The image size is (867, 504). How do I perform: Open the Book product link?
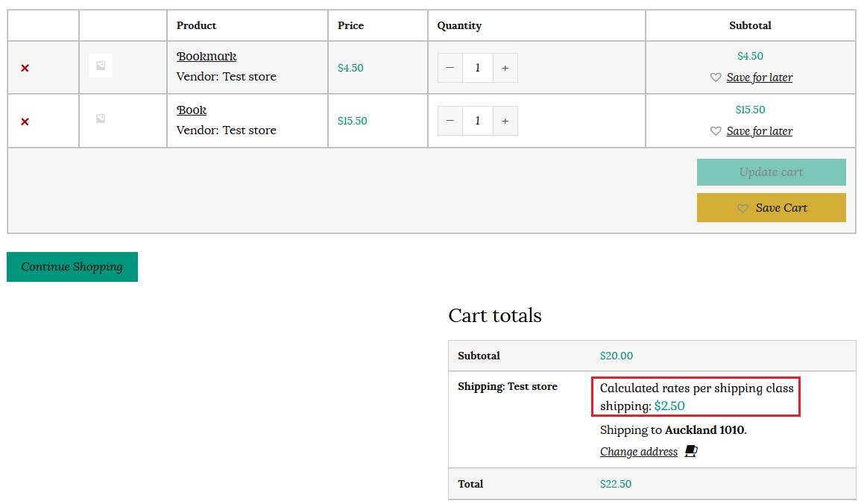192,110
